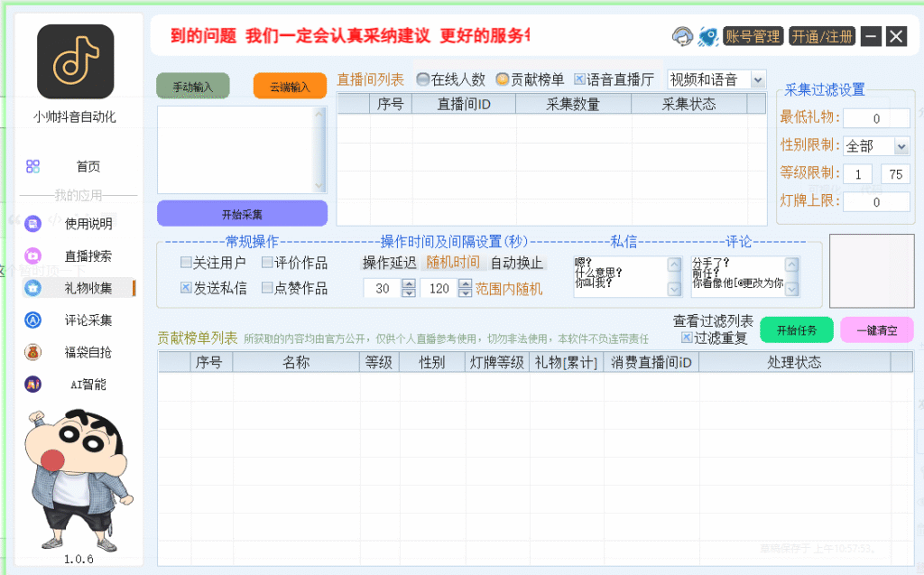Click the 首页 home grid icon

pyautogui.click(x=33, y=166)
